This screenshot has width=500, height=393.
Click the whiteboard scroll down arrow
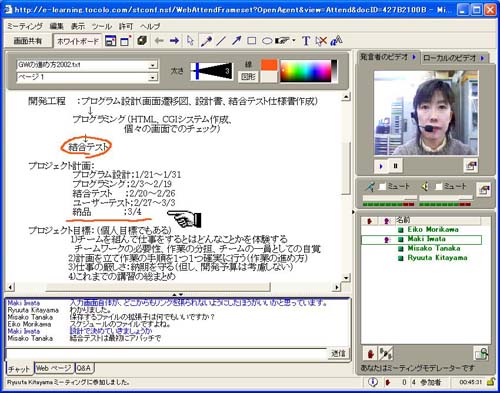346,277
